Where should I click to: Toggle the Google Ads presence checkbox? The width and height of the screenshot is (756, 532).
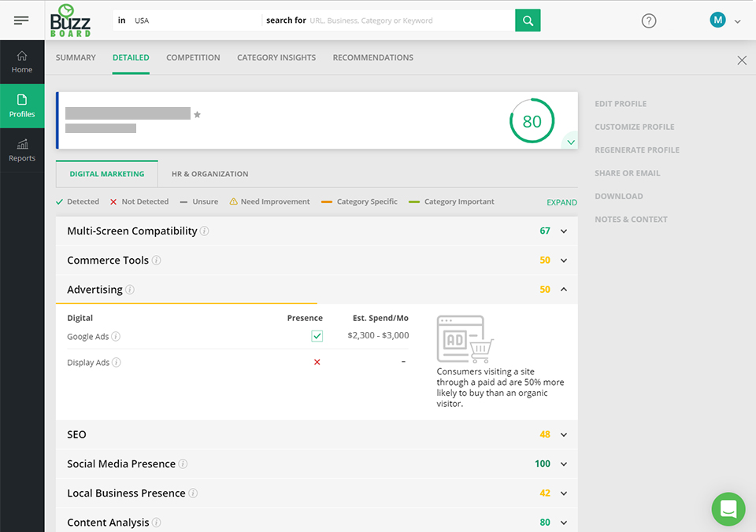(x=317, y=335)
